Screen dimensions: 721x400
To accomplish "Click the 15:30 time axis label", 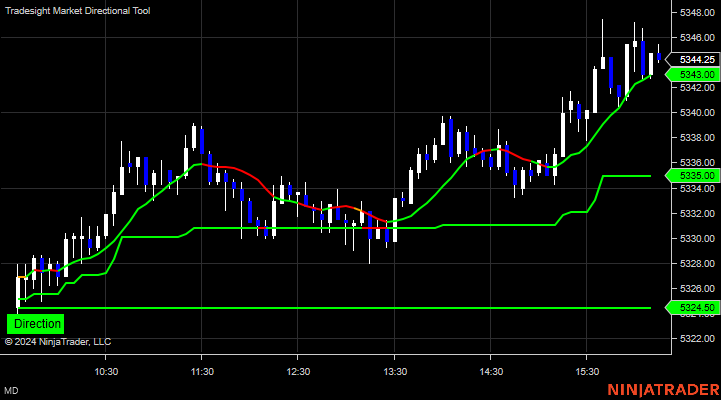I will (x=587, y=371).
